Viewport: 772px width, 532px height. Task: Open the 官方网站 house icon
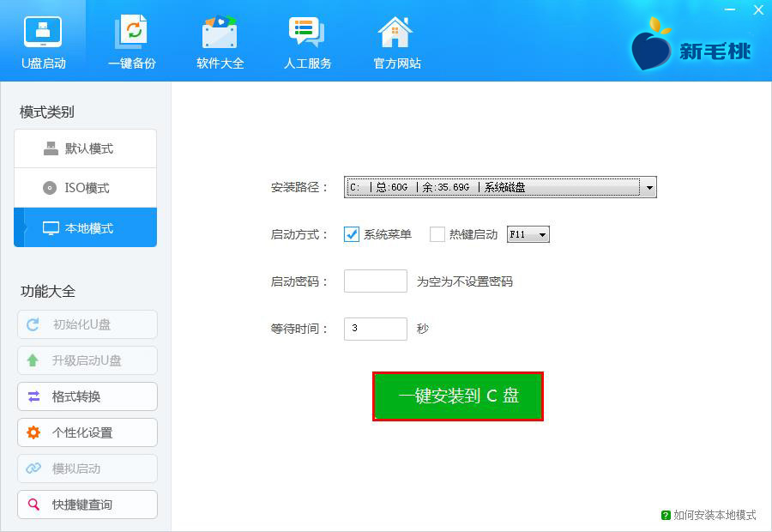click(x=395, y=32)
